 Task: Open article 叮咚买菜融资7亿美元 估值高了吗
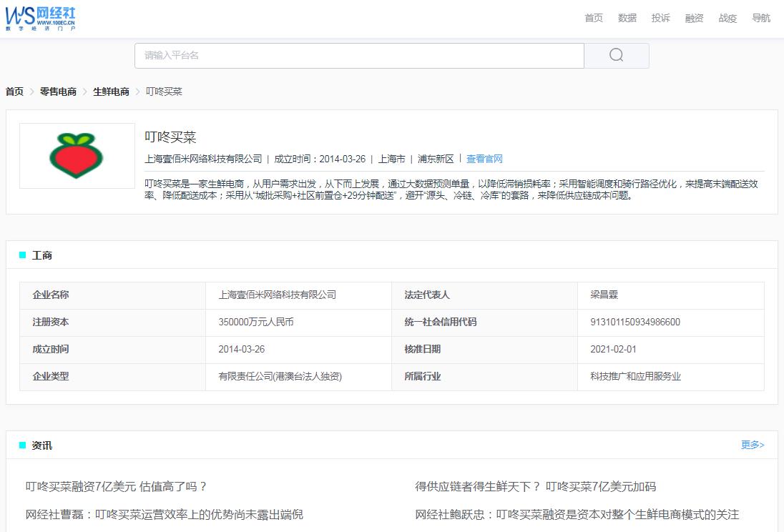click(115, 487)
